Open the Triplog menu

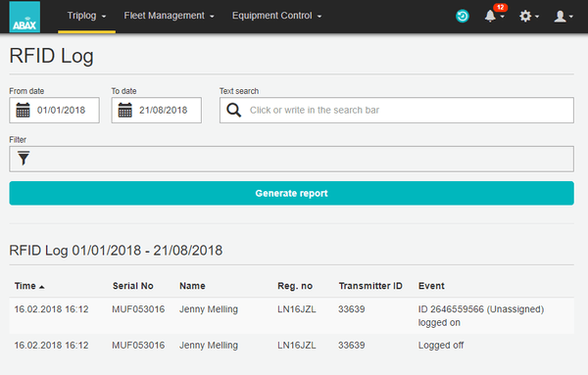coord(86,16)
